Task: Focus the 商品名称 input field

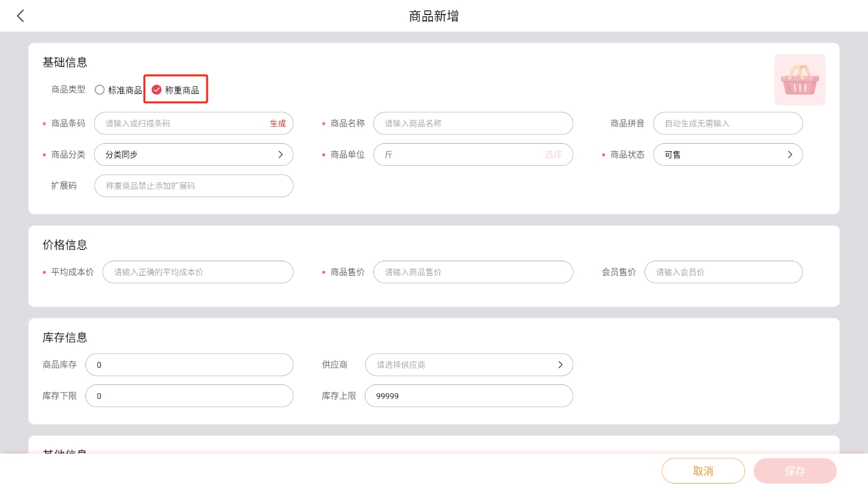Action: click(473, 124)
